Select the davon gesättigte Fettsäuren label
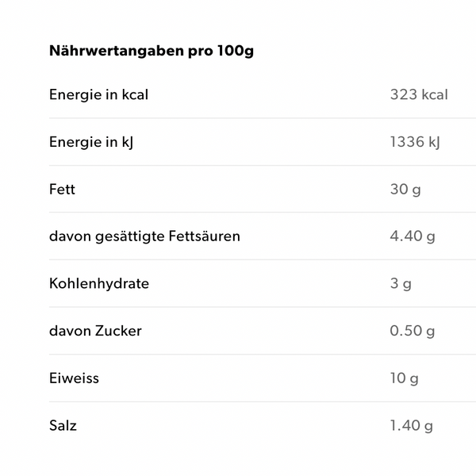 (144, 236)
